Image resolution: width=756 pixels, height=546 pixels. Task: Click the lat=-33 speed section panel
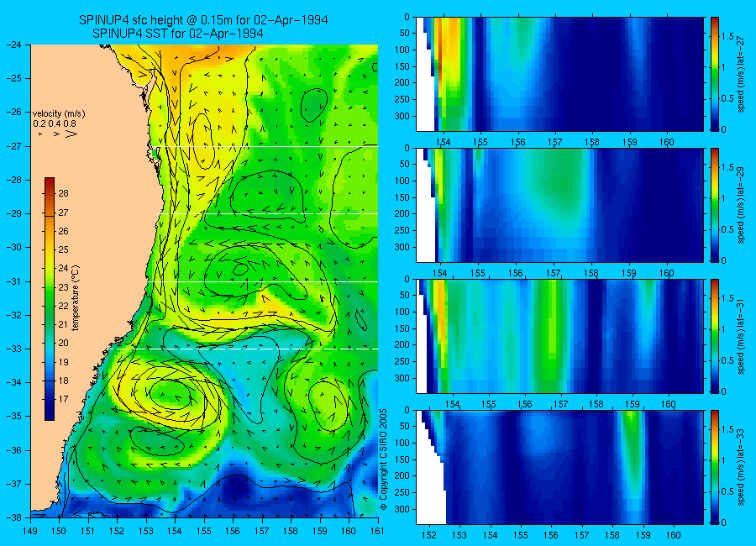(x=559, y=467)
